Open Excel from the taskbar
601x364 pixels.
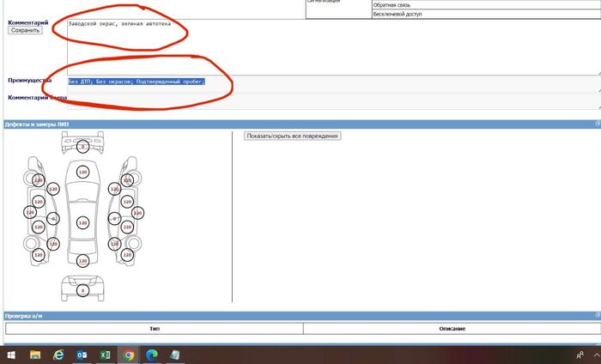105,355
